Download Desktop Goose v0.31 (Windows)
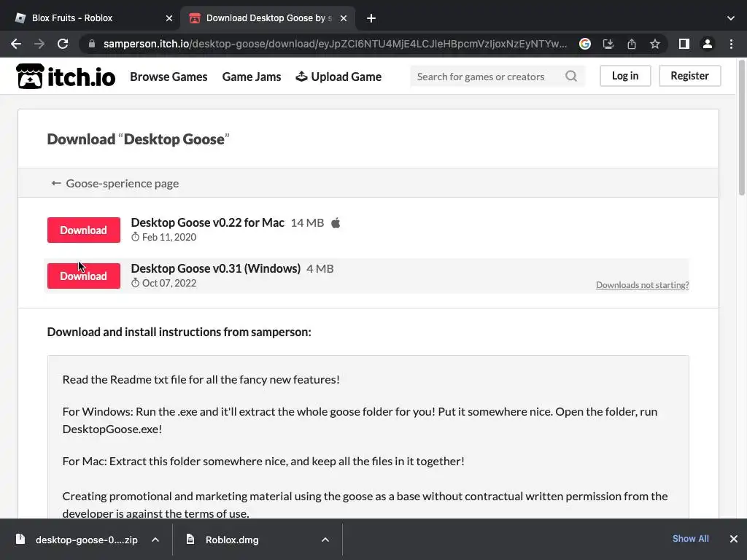747x560 pixels. point(83,276)
